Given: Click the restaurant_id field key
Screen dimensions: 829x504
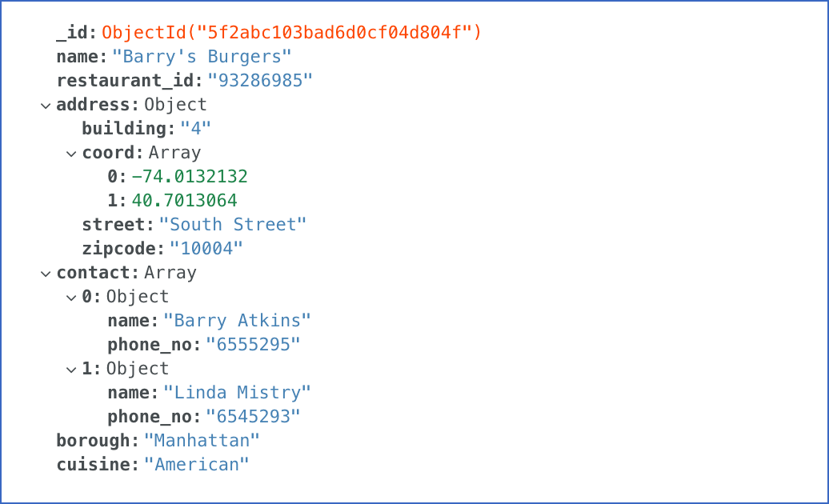Looking at the screenshot, I should click(130, 81).
